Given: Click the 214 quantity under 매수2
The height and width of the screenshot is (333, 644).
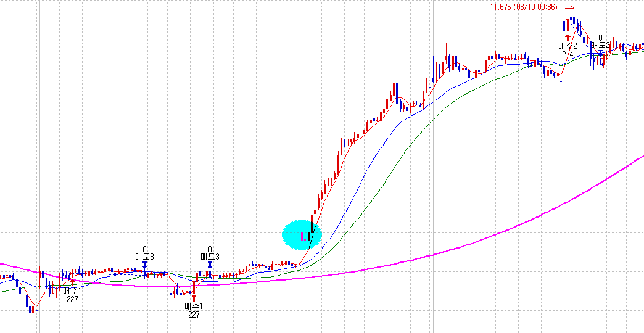Looking at the screenshot, I should 568,54.
